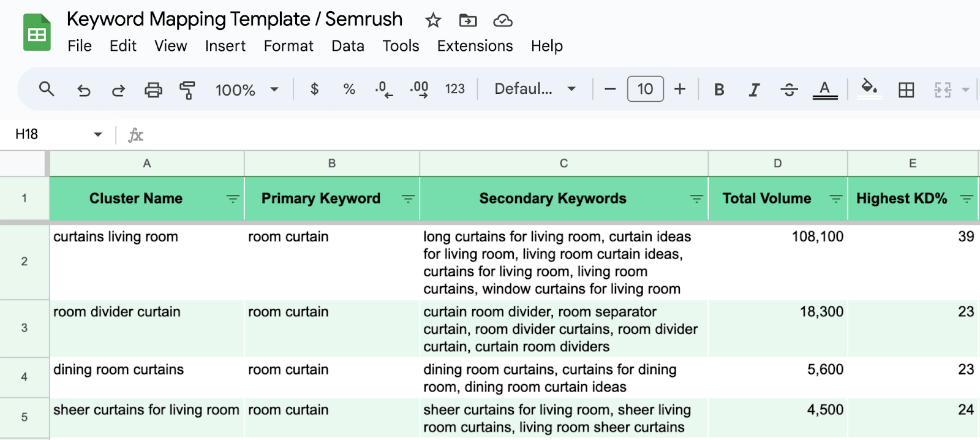Open the Extensions menu

475,46
